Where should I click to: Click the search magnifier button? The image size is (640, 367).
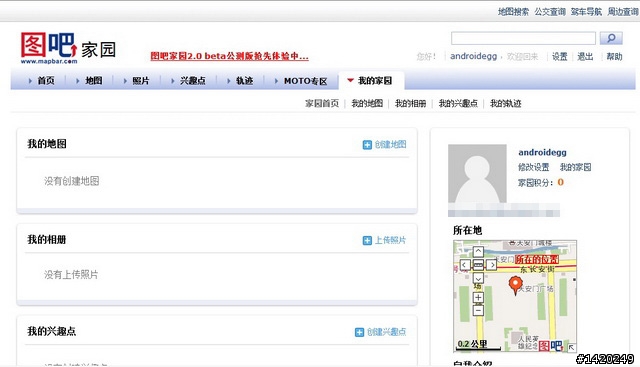[611, 38]
